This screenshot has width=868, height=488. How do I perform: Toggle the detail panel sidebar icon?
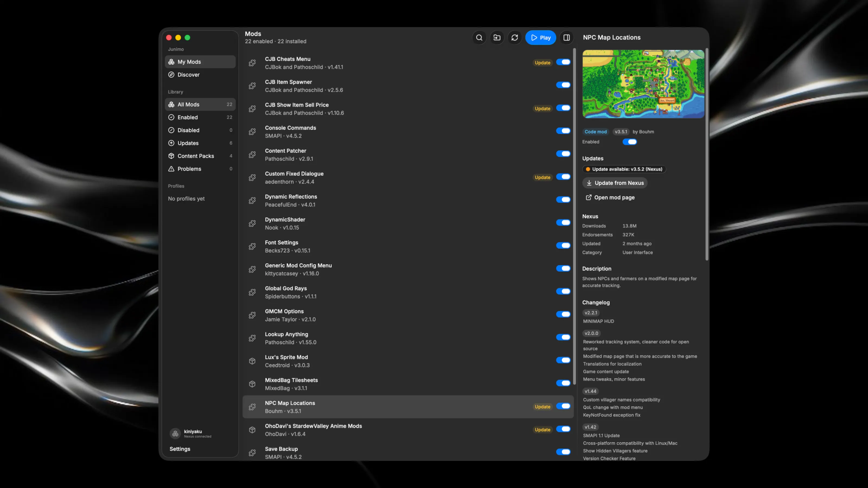coord(567,38)
